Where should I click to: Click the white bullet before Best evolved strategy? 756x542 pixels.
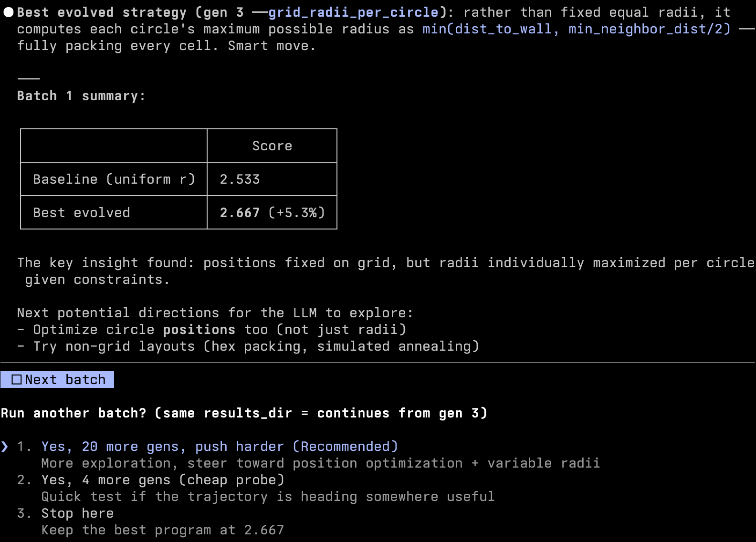coord(9,12)
